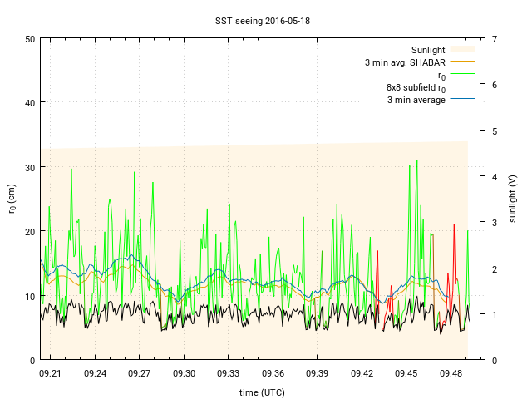The height and width of the screenshot is (399, 532).
Task: Click the 50 tick on the left axis
Action: (29, 39)
